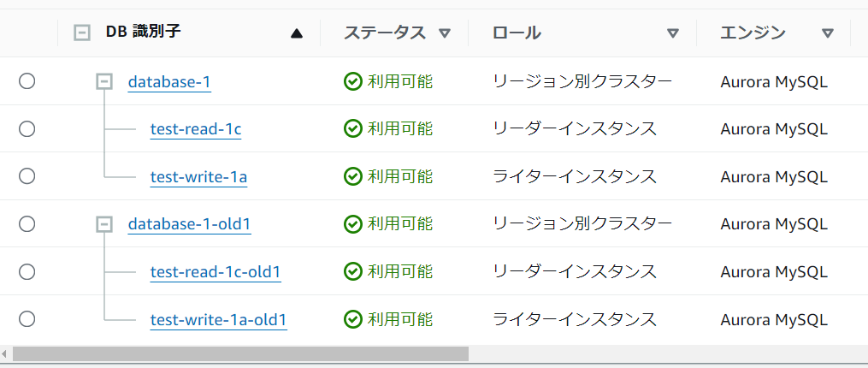Select radio button for database-1-old1 cluster
The width and height of the screenshot is (868, 368).
pos(27,223)
